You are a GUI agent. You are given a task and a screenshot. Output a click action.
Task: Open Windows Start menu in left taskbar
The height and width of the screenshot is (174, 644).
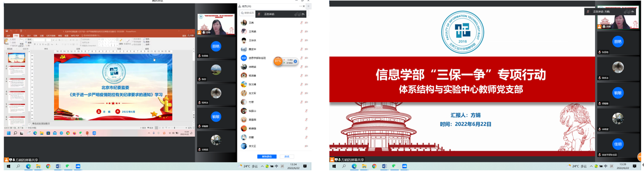8,166
